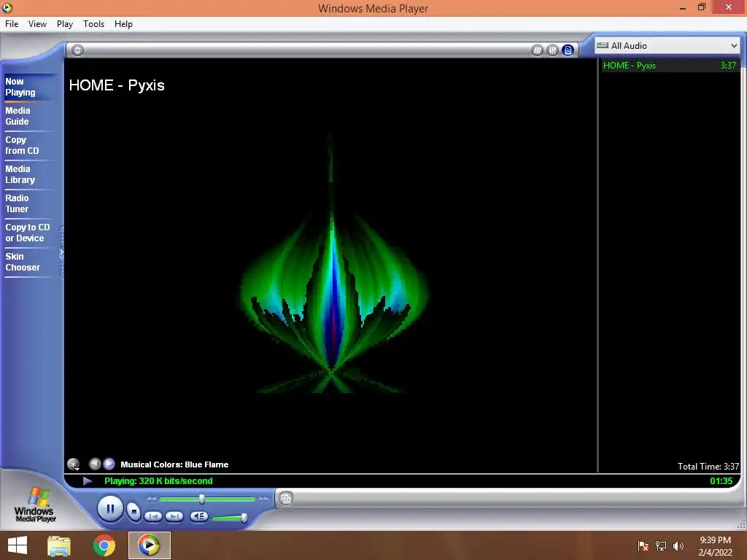Click the Windows Media Player taskbar button
Viewport: 747px width, 560px height.
coord(149,545)
